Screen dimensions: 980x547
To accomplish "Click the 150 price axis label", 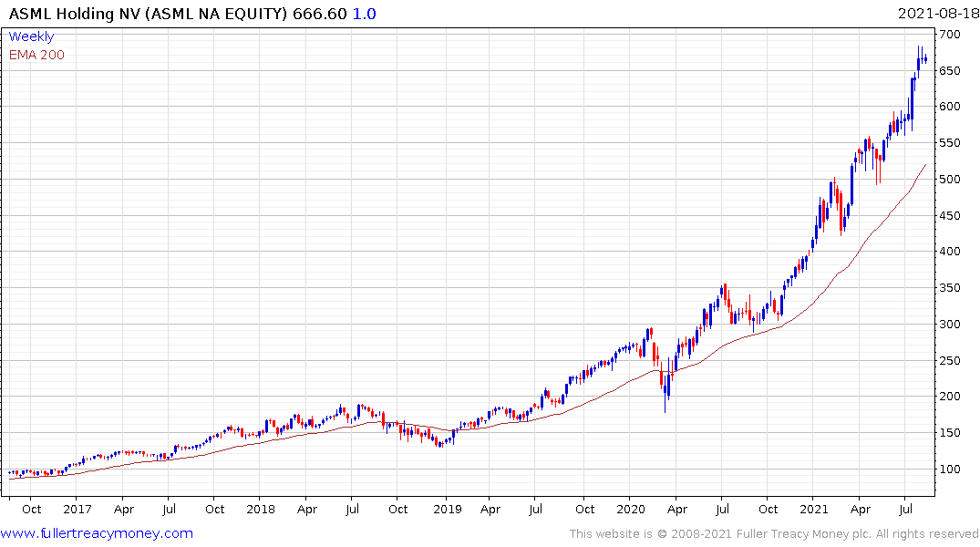I will coord(949,433).
